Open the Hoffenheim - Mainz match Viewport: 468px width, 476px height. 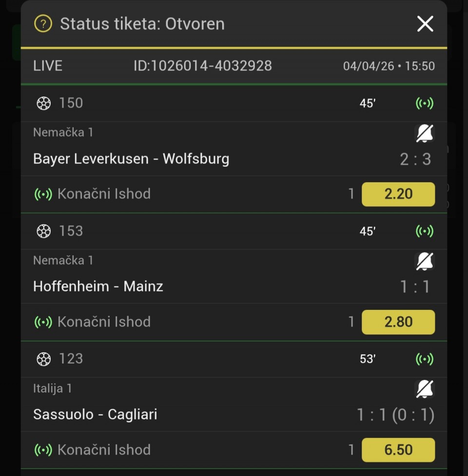[98, 286]
